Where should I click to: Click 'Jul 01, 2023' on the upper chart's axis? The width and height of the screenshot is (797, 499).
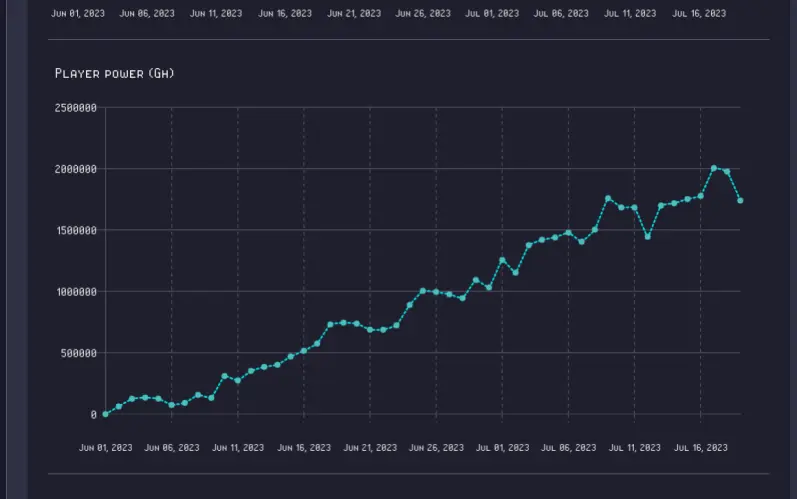point(492,13)
